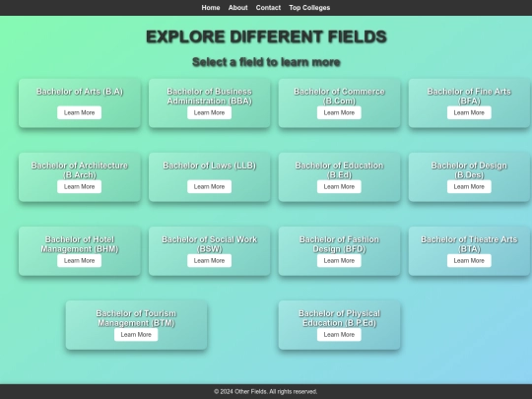Viewport: 532px width, 399px height.
Task: Learn more about Tourism Management (BTM)
Action: click(x=136, y=335)
